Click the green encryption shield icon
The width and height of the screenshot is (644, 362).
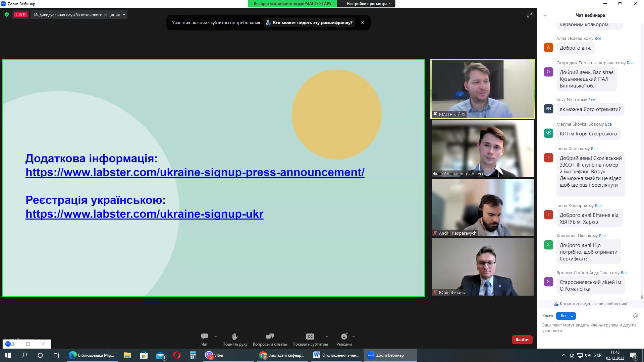coord(7,15)
